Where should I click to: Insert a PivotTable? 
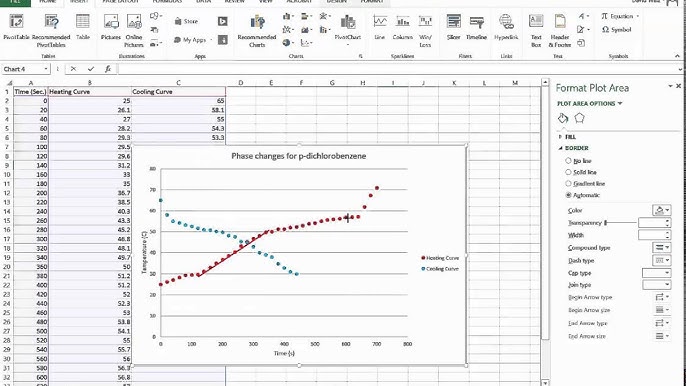[17, 27]
